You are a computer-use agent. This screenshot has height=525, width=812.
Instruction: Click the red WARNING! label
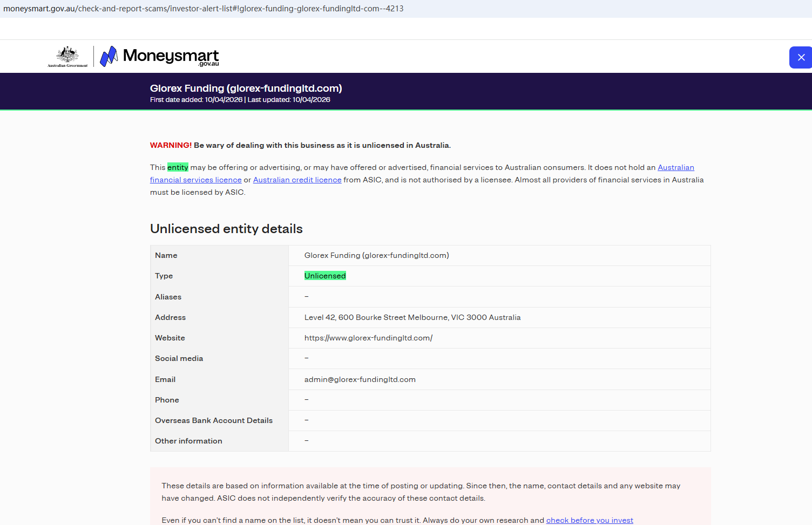[x=171, y=145]
